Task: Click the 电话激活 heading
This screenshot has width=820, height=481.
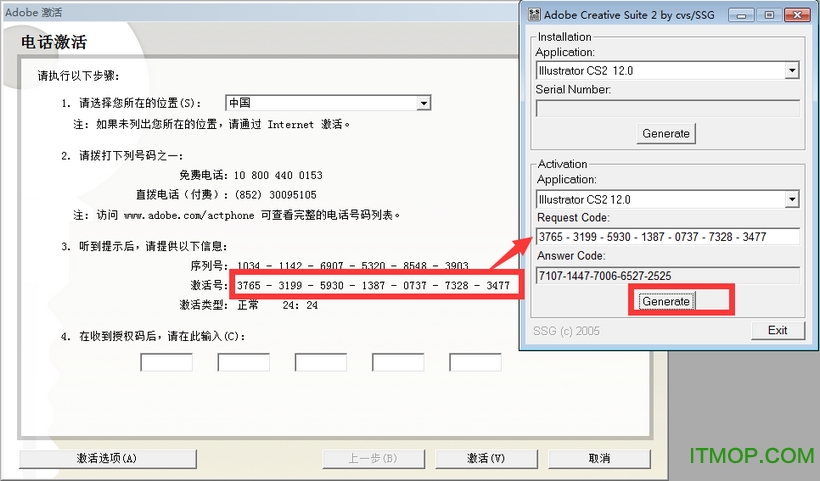Action: point(54,42)
